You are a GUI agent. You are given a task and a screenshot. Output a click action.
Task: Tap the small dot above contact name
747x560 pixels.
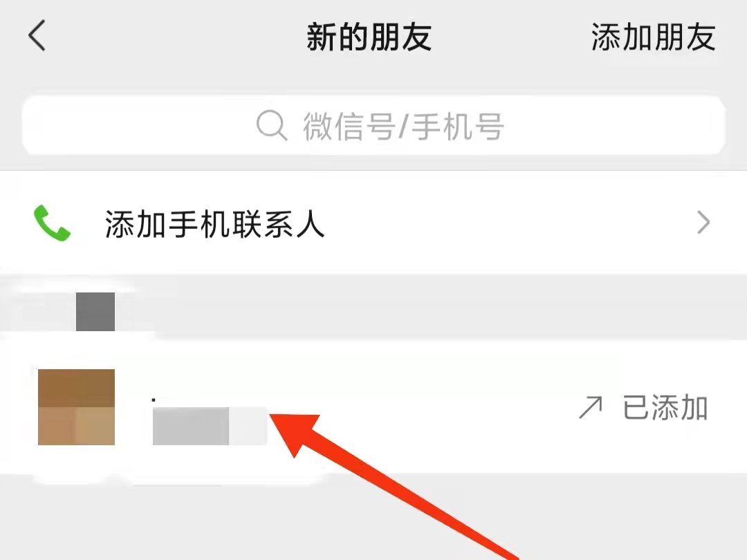point(154,400)
